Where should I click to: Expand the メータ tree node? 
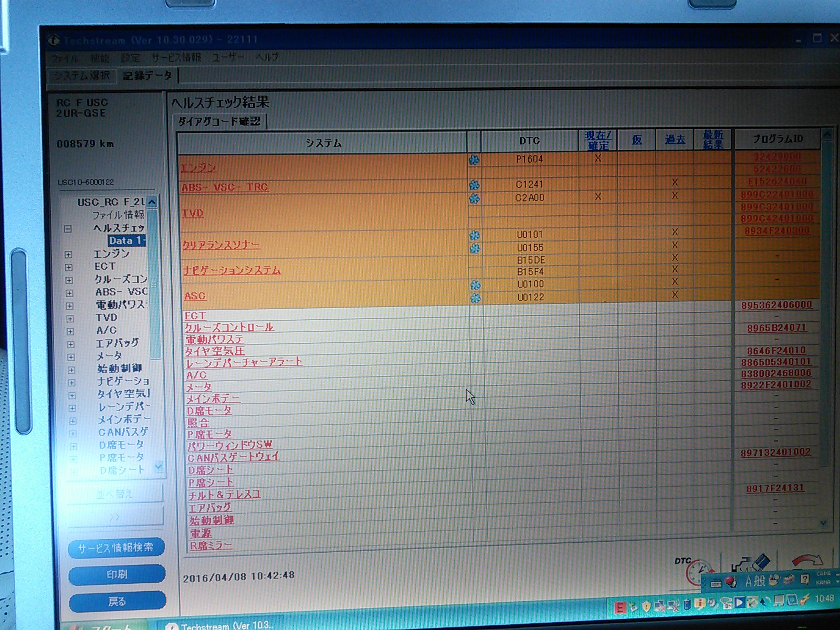pyautogui.click(x=71, y=357)
